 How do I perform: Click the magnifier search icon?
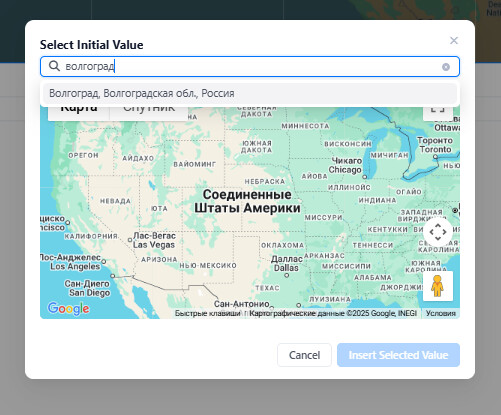point(54,66)
